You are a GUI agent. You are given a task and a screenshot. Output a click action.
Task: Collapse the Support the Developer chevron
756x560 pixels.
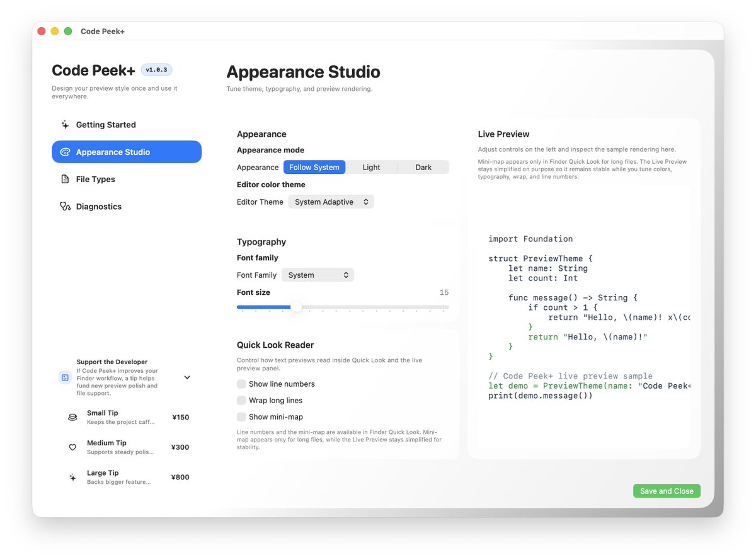pos(187,377)
